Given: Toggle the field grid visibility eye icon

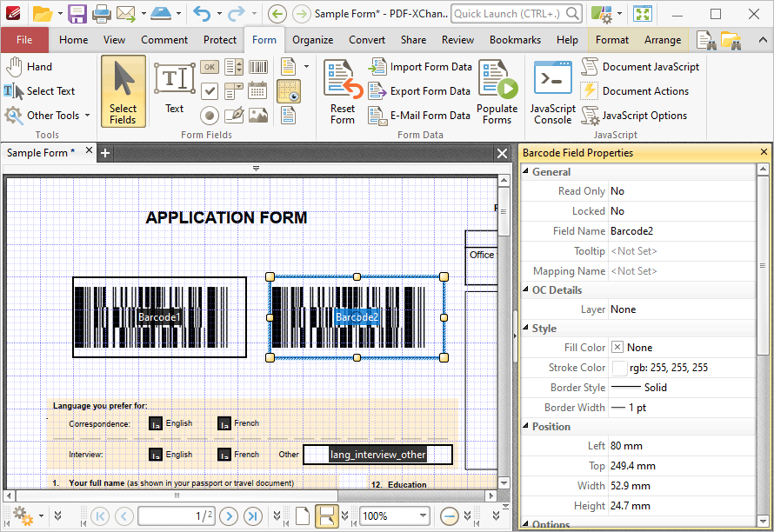Looking at the screenshot, I should click(290, 91).
